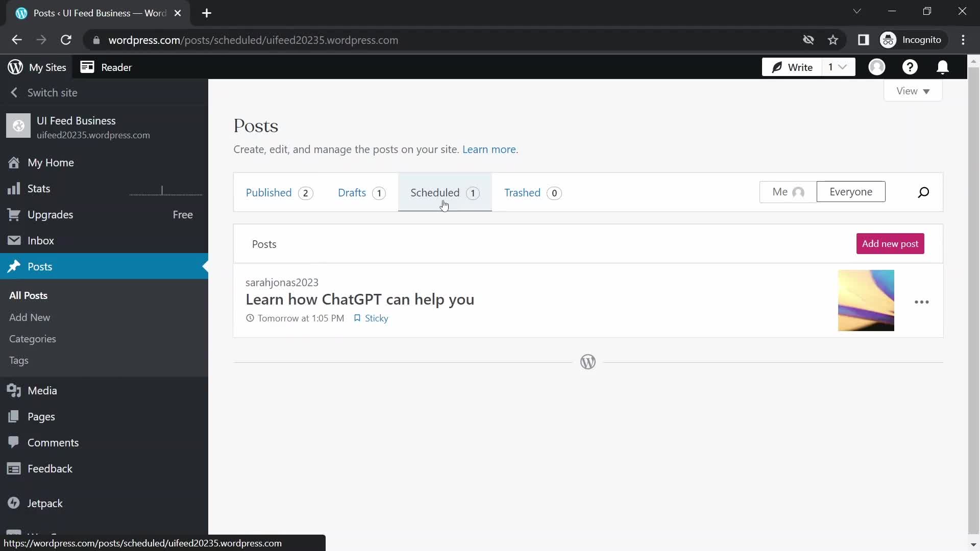Expand Switch site panel
Image resolution: width=980 pixels, height=551 pixels.
coord(13,92)
